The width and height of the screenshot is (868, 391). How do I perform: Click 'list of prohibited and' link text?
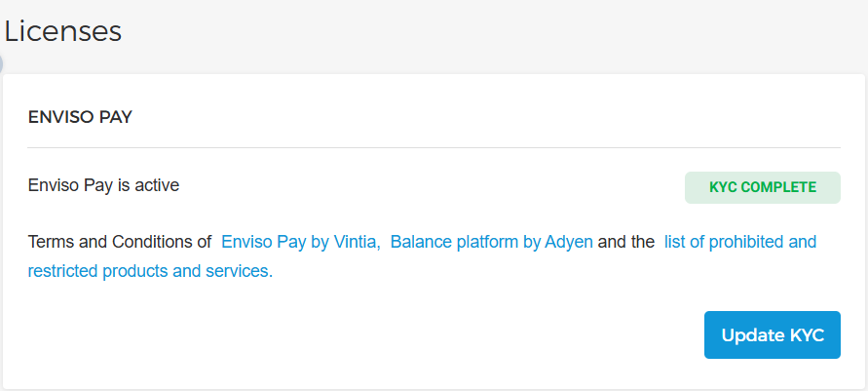[x=739, y=242]
